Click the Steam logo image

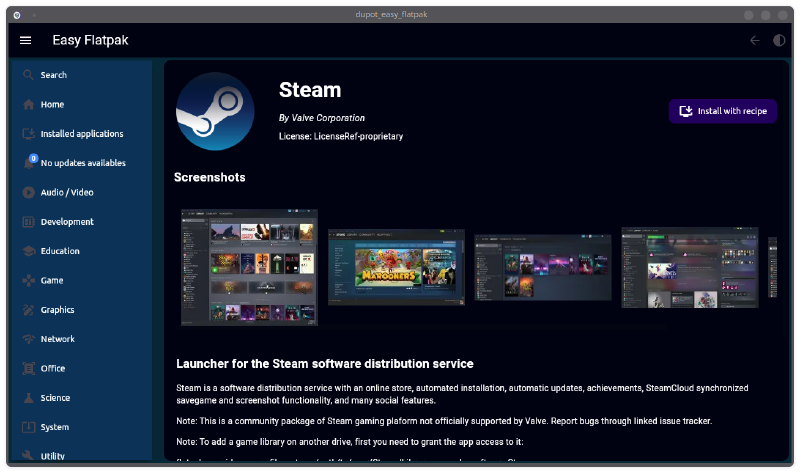pos(215,111)
